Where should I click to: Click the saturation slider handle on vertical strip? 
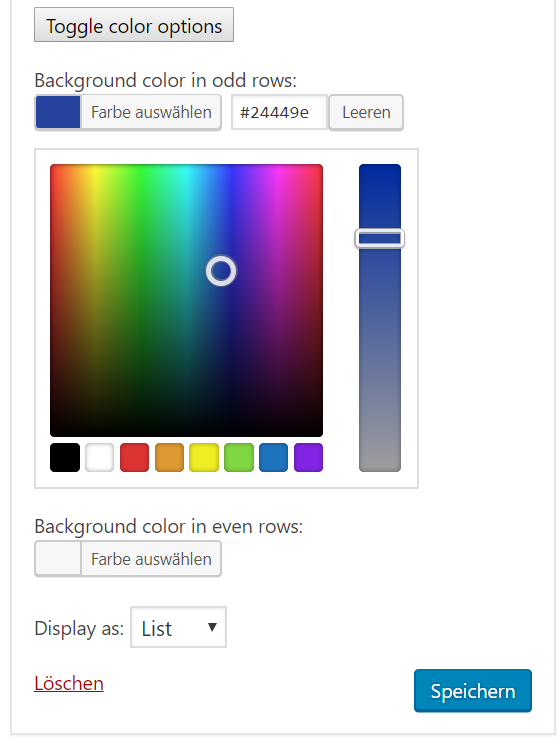pyautogui.click(x=379, y=238)
